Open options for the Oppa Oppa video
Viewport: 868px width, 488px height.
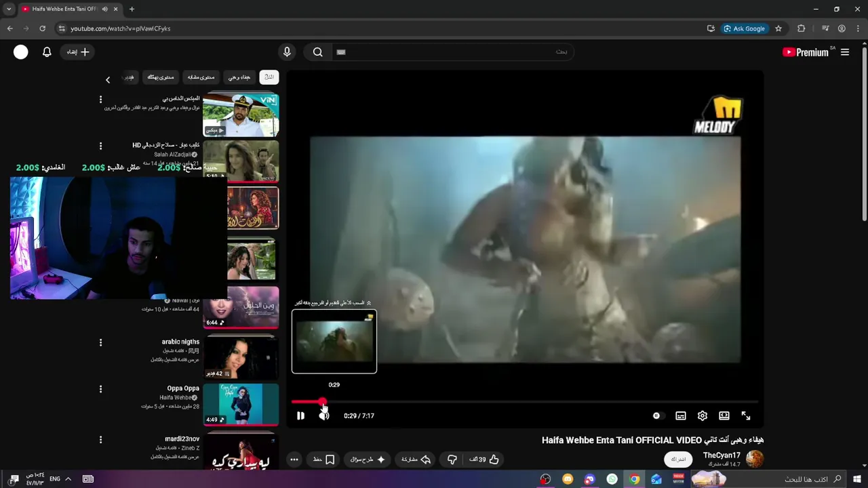pos(100,389)
